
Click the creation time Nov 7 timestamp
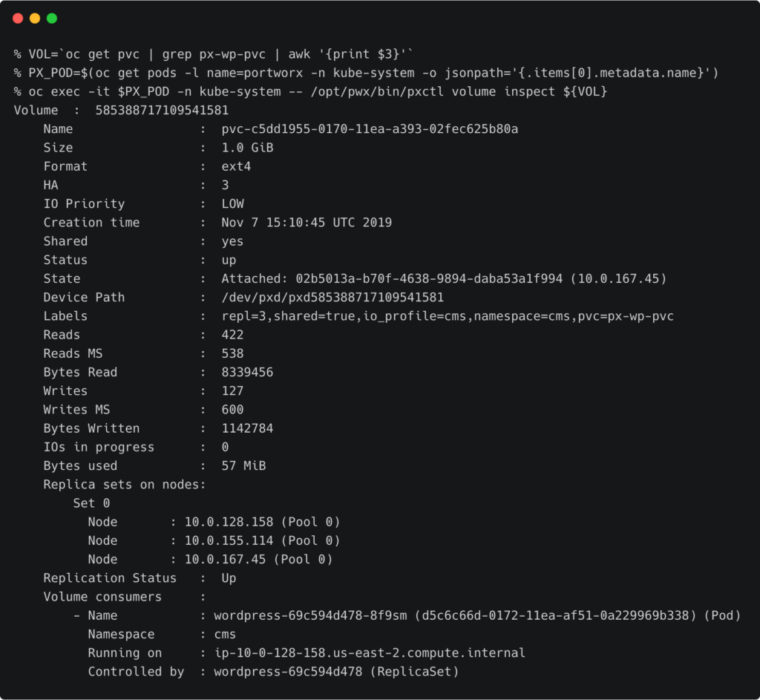(306, 223)
